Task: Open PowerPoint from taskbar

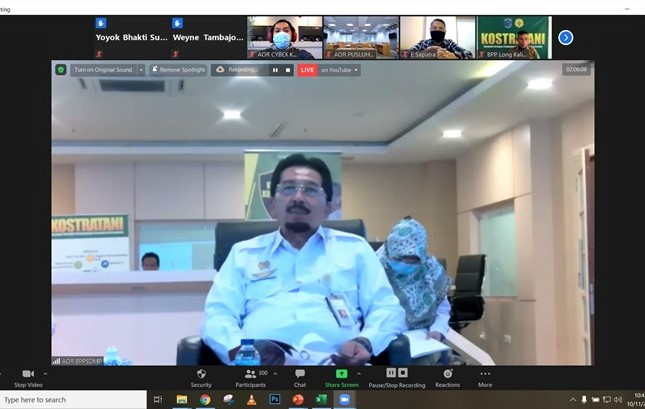Action: (298, 400)
